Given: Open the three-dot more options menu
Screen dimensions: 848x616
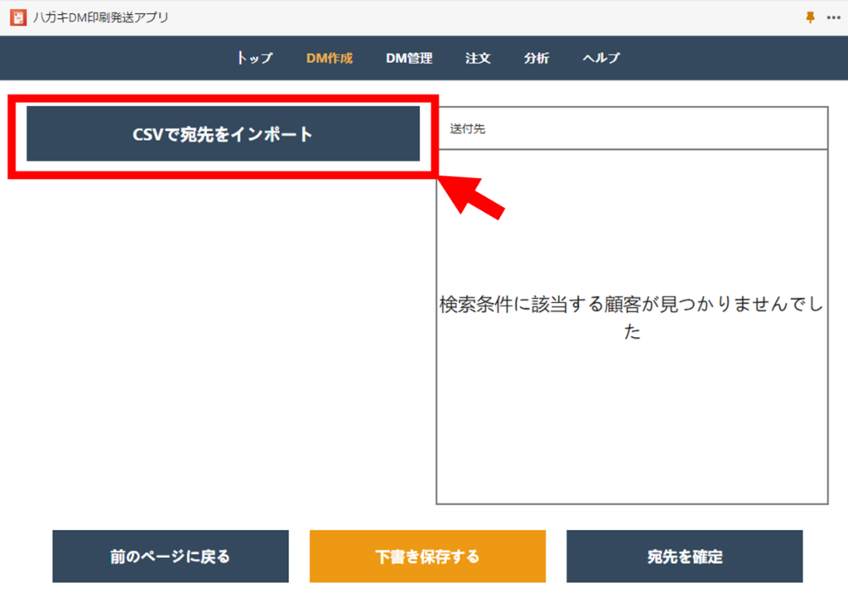Looking at the screenshot, I should 832,17.
